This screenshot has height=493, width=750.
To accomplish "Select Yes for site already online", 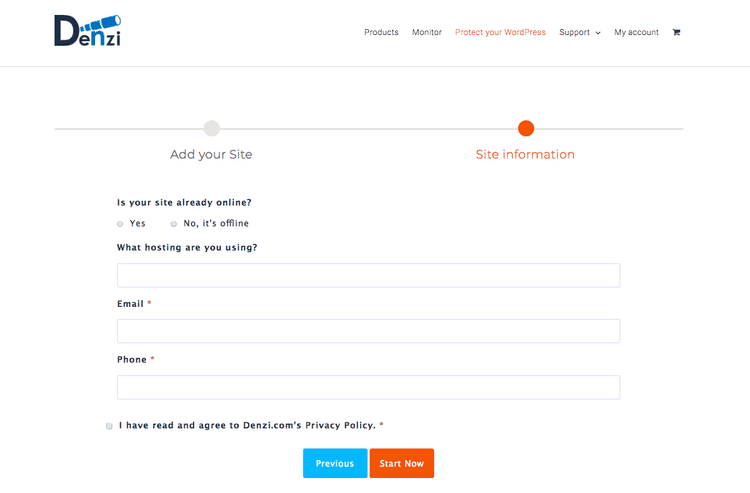I will coord(120,224).
